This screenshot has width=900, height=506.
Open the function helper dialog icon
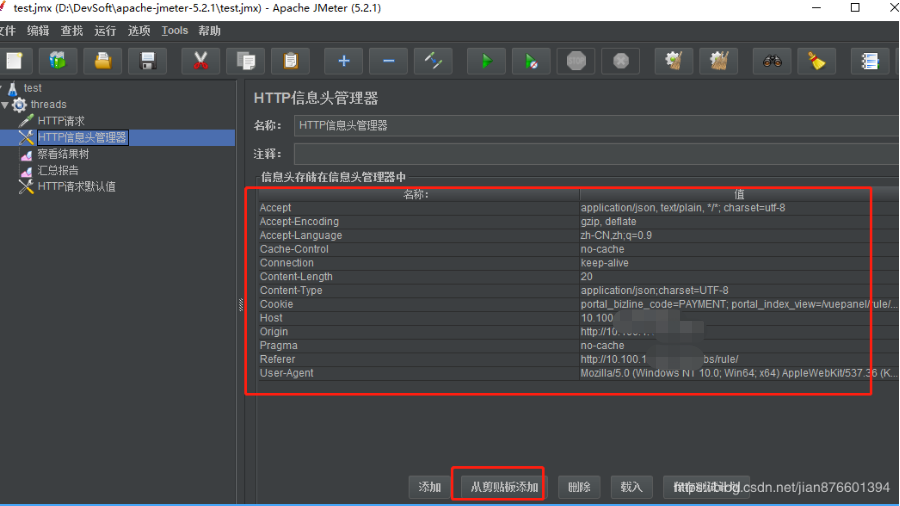[x=870, y=61]
